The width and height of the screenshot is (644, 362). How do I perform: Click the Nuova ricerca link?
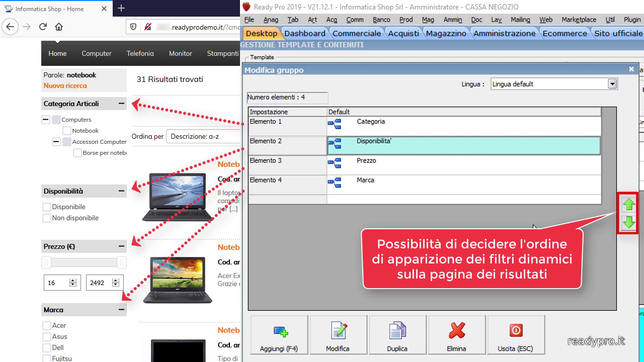[x=65, y=85]
